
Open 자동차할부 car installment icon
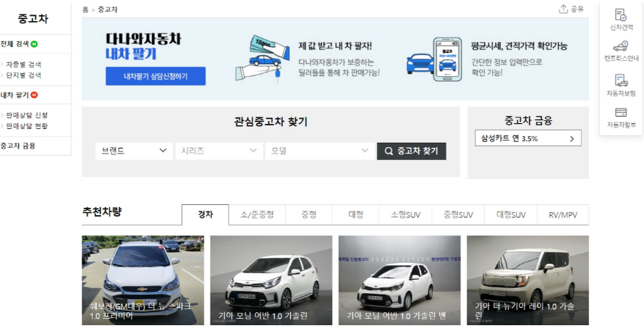tap(621, 112)
